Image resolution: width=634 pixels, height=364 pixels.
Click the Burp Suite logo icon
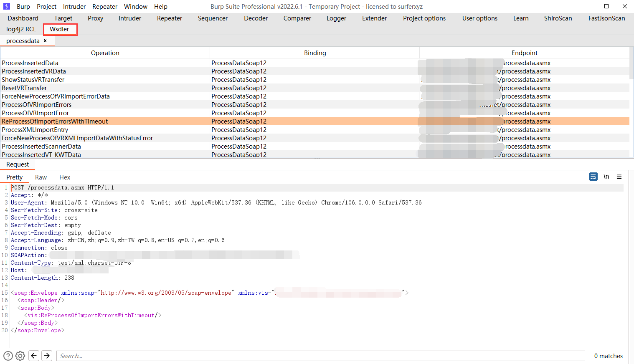coord(7,6)
